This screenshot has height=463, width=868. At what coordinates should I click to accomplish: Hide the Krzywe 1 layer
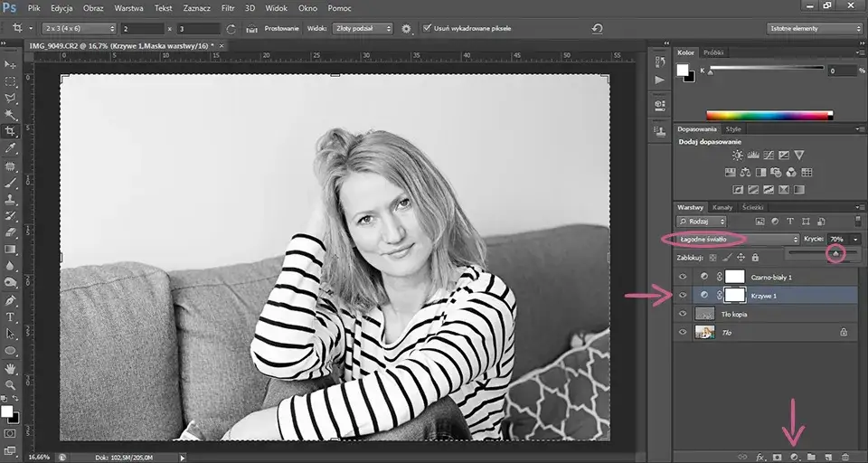[x=683, y=295]
